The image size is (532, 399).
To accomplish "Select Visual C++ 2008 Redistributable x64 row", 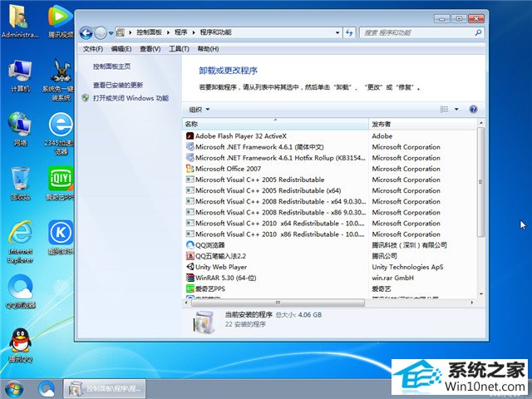I will tap(329, 201).
